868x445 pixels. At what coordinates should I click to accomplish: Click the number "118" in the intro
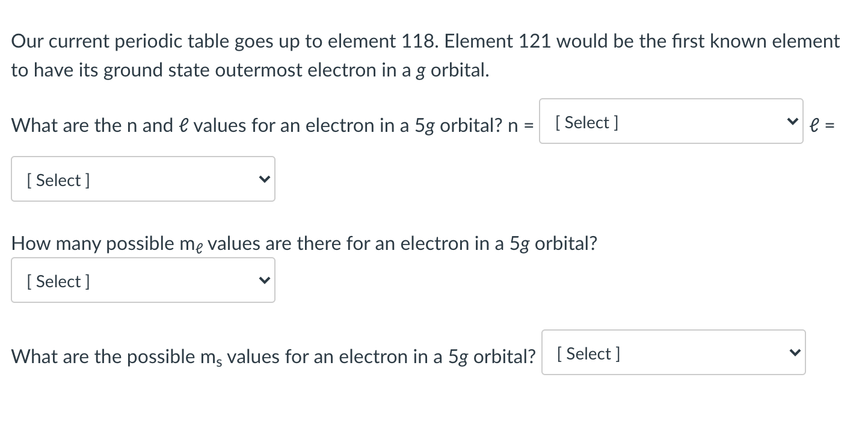pos(415,42)
